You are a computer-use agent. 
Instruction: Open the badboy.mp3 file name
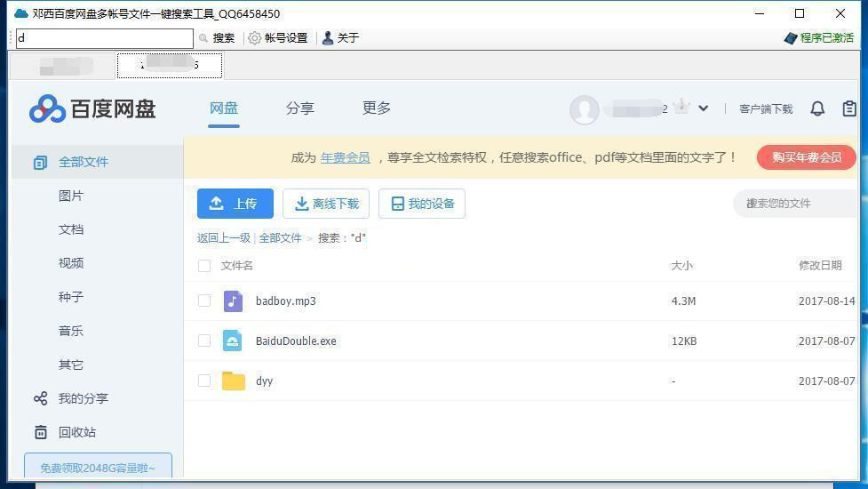point(286,301)
